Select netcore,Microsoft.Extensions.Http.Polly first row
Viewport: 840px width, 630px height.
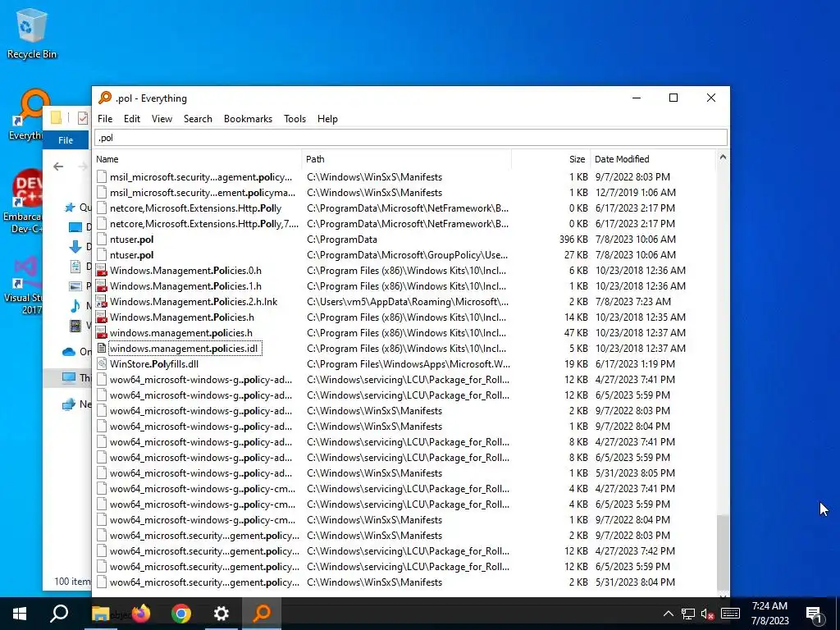[195, 208]
